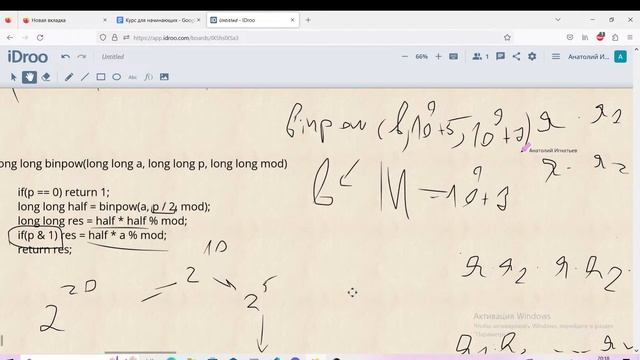Click the user name Анатолий И...
Screen dimensions: 640x360
tap(588, 57)
